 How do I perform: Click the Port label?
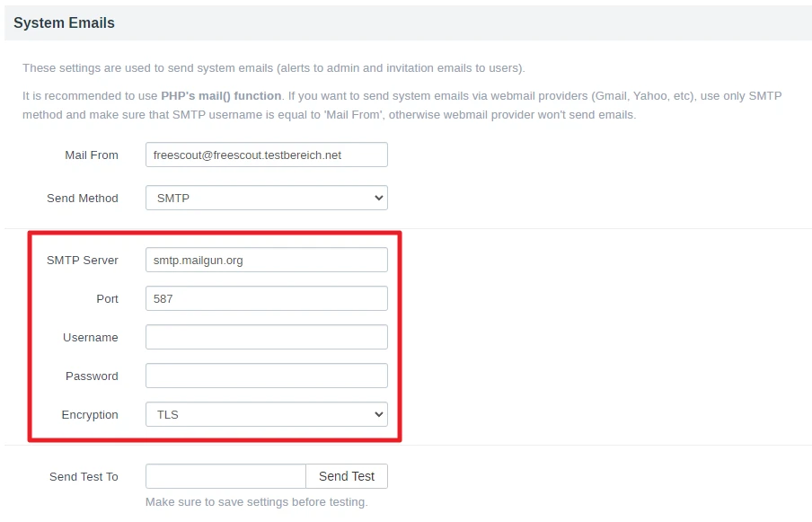tap(107, 298)
